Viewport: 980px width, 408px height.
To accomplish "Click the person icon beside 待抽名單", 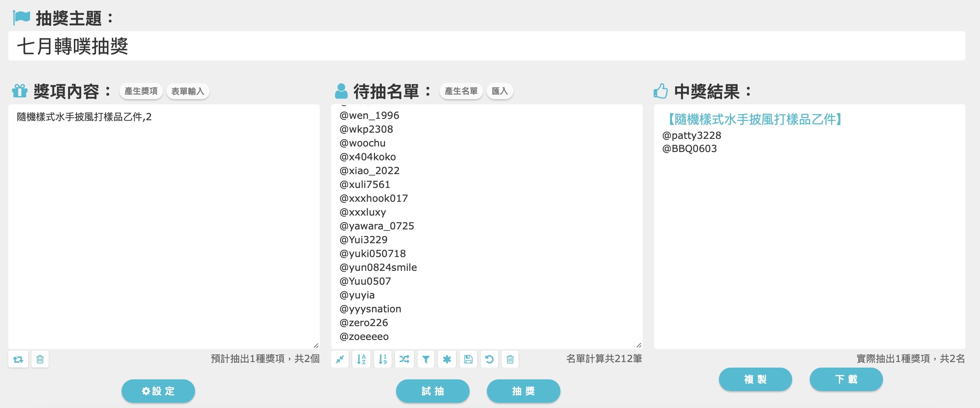I will tap(341, 91).
